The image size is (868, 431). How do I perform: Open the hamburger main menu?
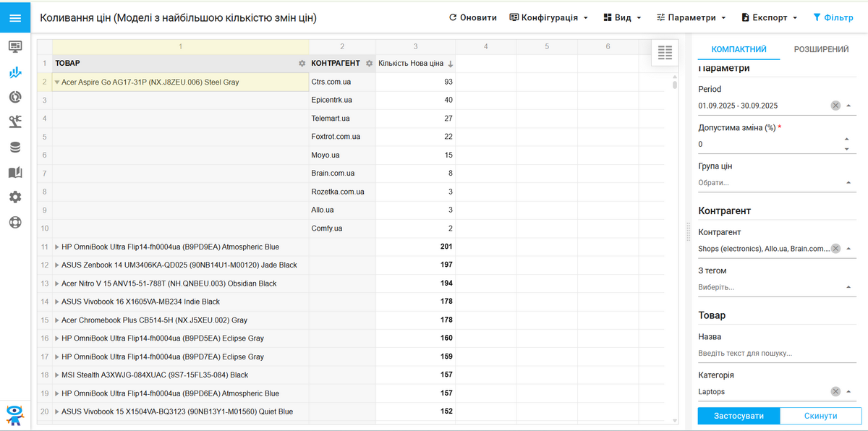(15, 17)
